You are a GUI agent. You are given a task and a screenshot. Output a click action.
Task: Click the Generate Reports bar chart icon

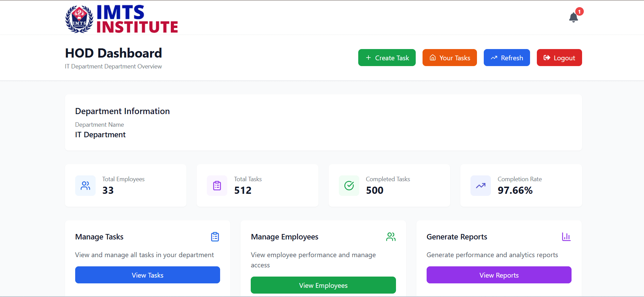point(566,237)
